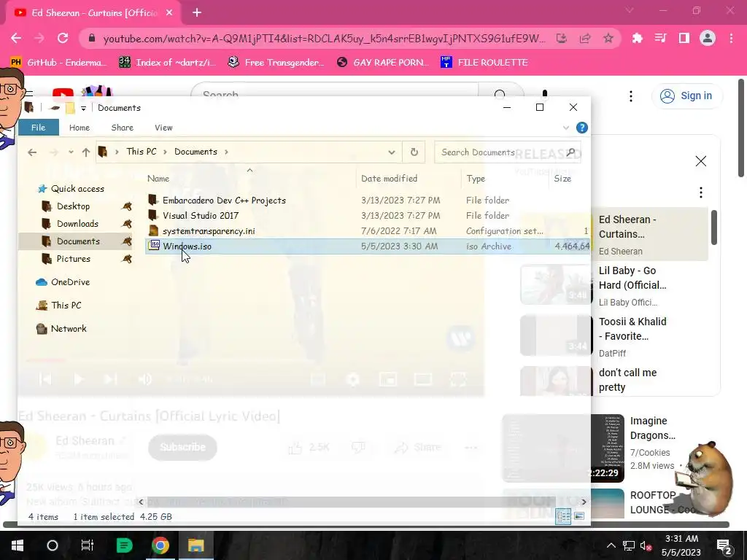The width and height of the screenshot is (747, 560).
Task: Open Index of ~dartz bookmark
Action: [168, 63]
